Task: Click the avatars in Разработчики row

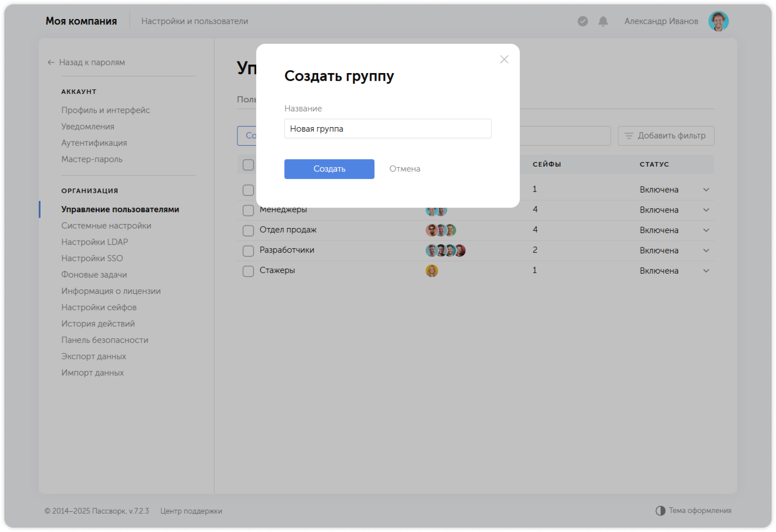Action: 445,250
